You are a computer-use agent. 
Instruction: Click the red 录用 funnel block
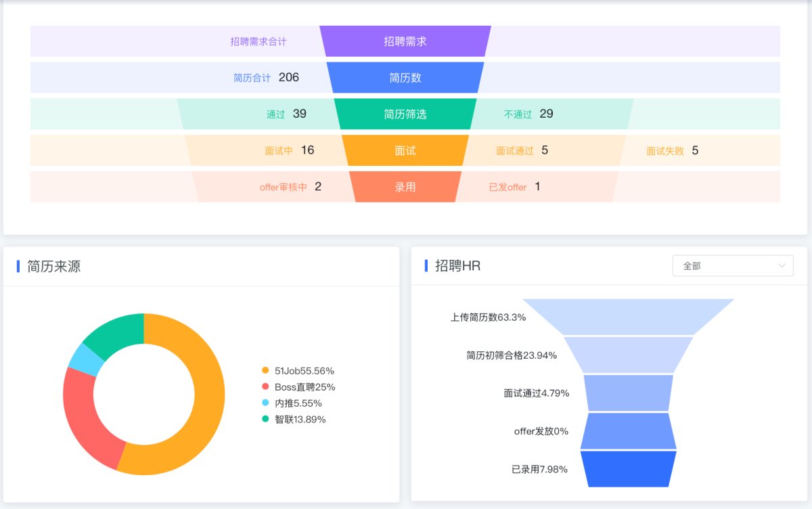(x=405, y=187)
